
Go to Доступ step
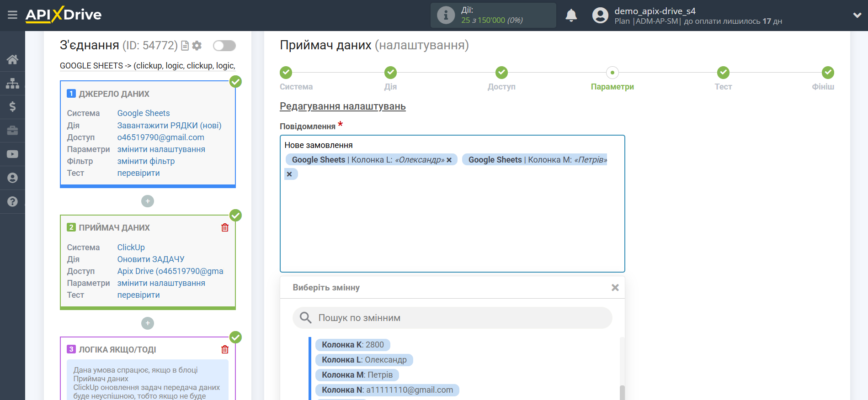click(501, 73)
